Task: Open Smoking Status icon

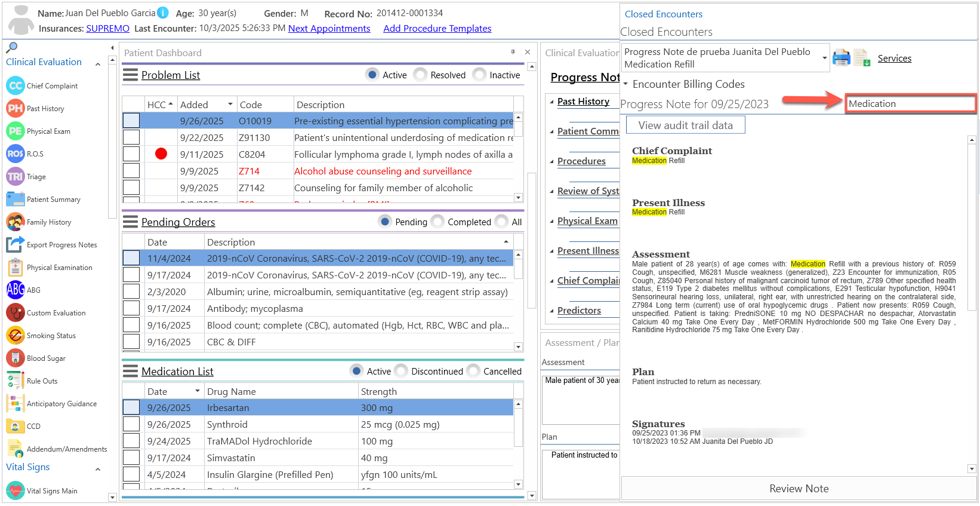Action: coord(16,336)
